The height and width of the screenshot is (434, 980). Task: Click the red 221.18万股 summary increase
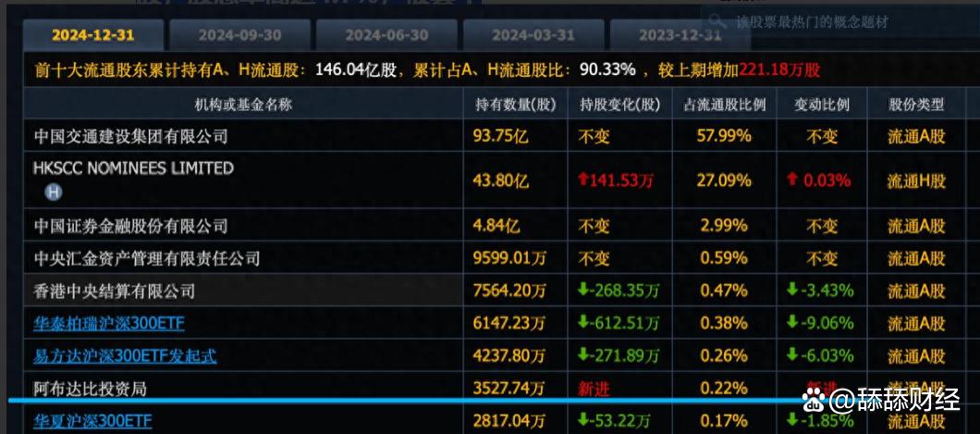point(779,69)
